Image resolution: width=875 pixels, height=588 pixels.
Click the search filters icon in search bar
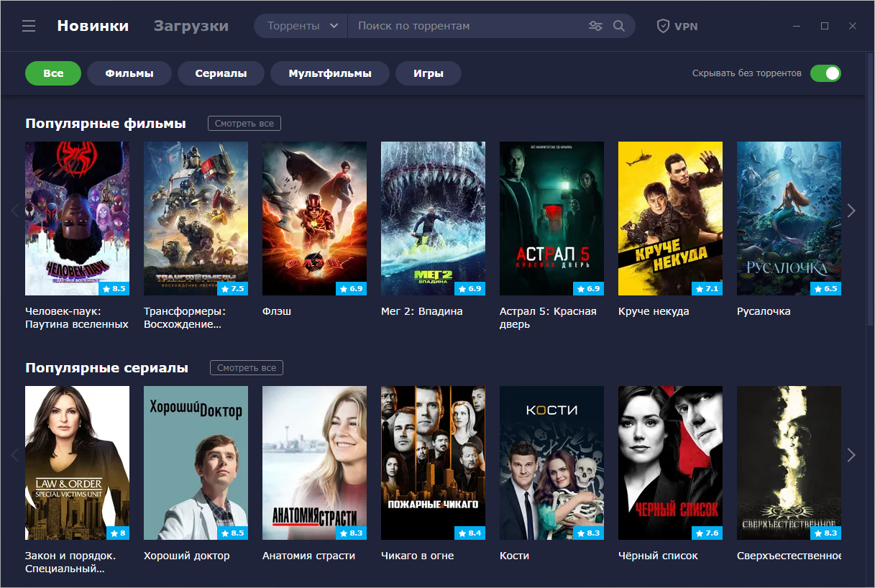pos(595,25)
